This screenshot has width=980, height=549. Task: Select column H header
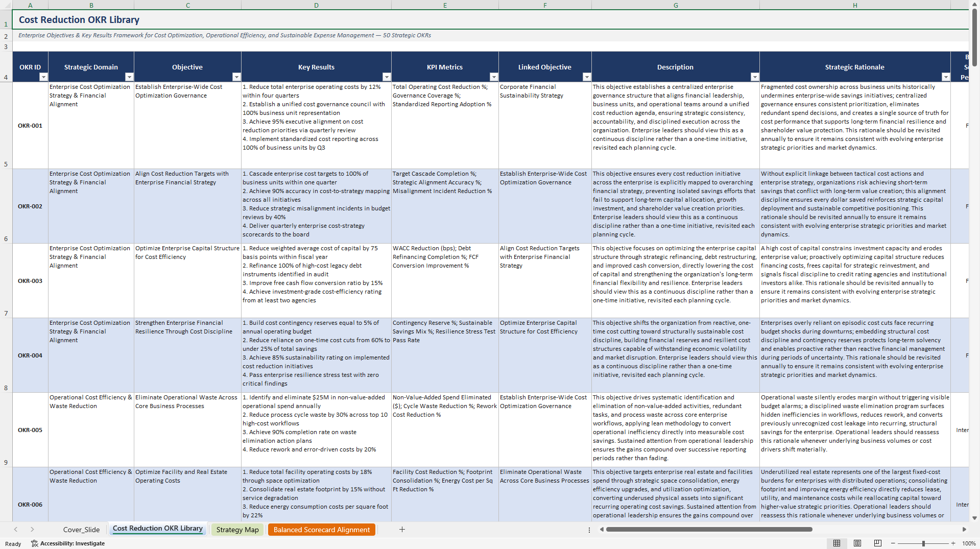coord(855,5)
